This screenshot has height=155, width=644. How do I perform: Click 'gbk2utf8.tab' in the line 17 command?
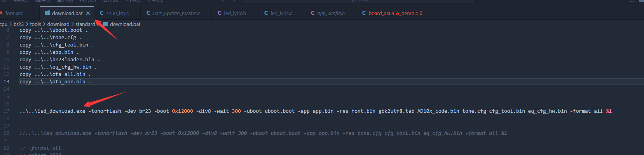396,111
